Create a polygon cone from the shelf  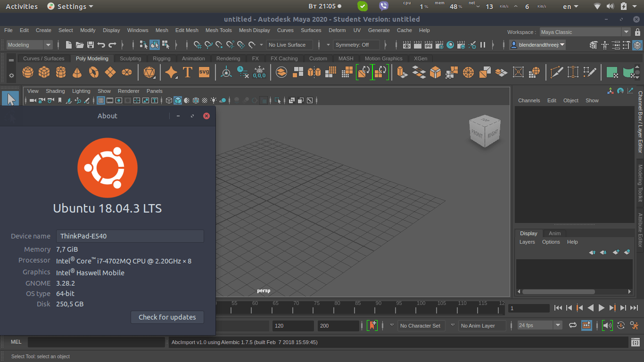(77, 72)
